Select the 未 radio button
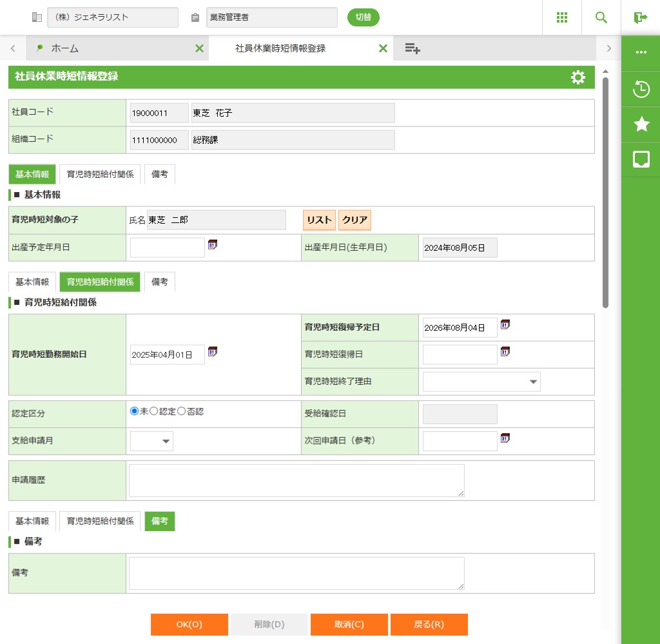Screen dimensions: 660x644 134,411
